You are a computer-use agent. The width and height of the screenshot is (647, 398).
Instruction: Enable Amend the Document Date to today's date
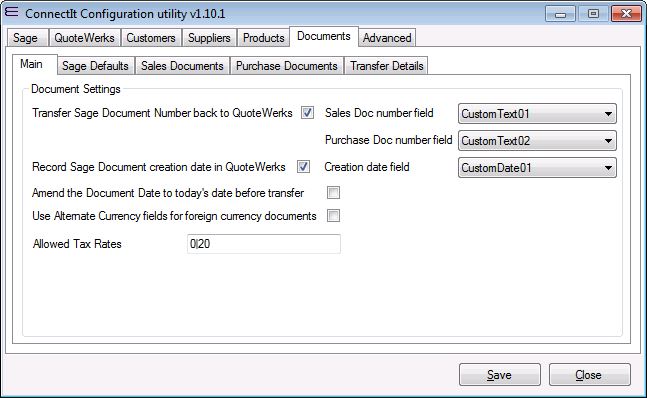(x=333, y=193)
